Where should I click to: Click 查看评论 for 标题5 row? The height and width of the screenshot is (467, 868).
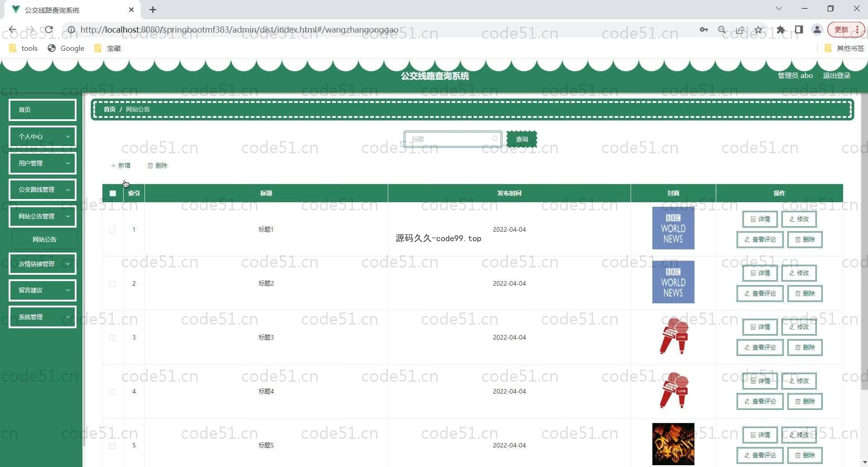pos(760,455)
